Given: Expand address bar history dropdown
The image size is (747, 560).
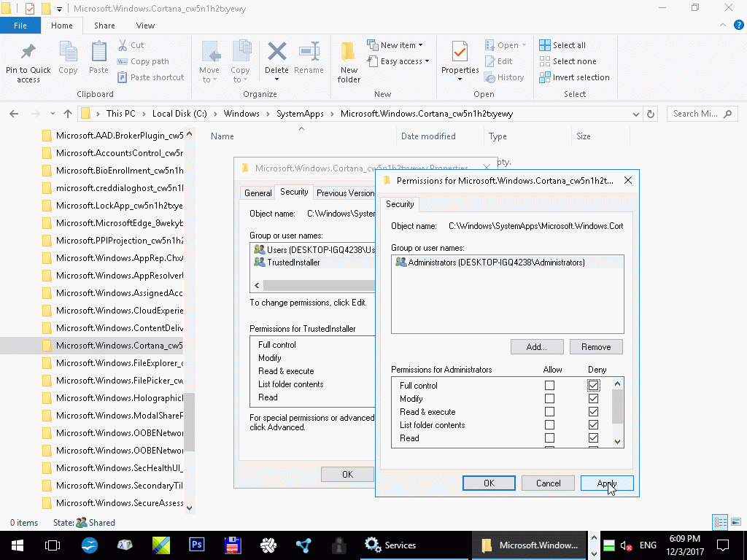Looking at the screenshot, I should click(635, 114).
